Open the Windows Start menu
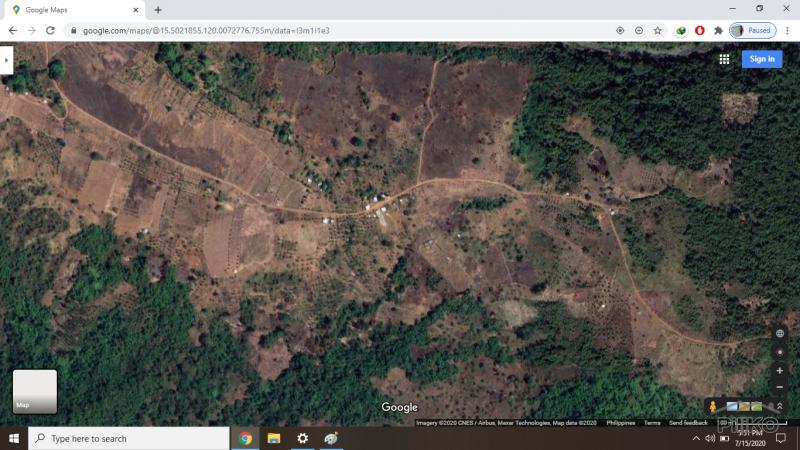 point(14,438)
